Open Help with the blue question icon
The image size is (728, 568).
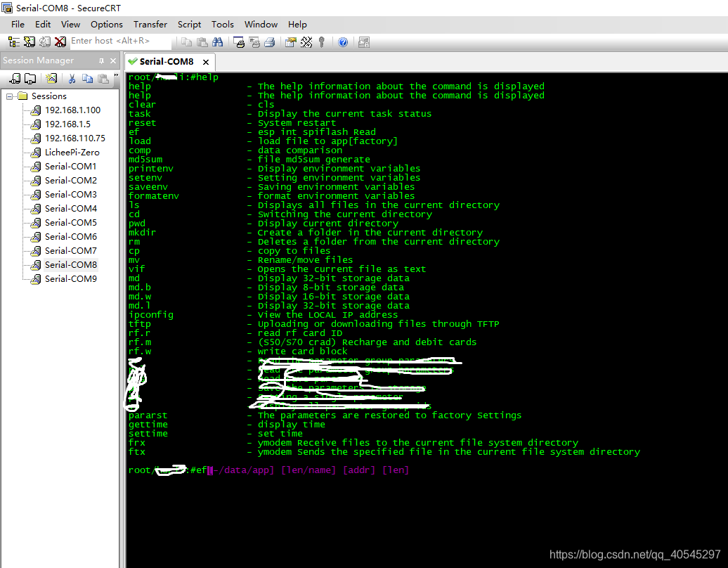[x=343, y=42]
